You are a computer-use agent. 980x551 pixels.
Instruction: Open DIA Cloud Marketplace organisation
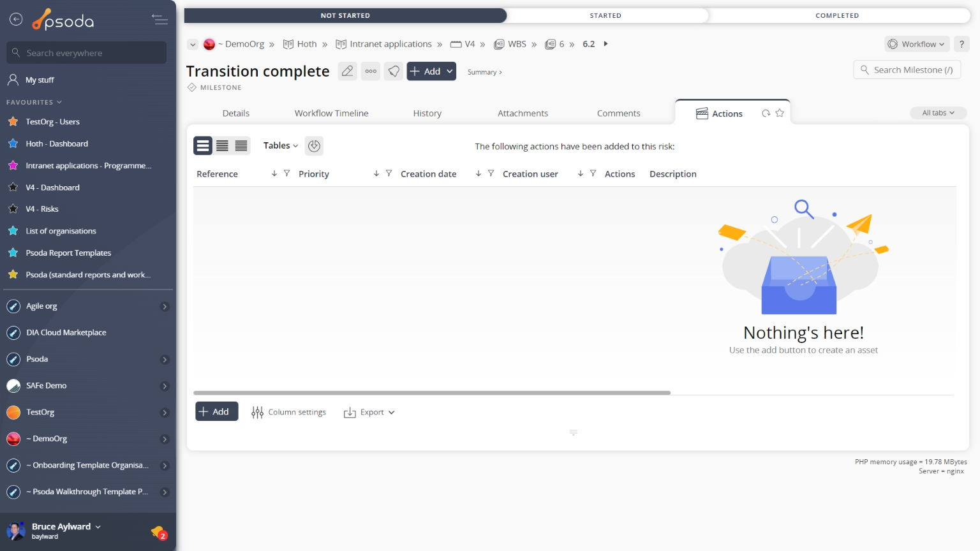66,333
